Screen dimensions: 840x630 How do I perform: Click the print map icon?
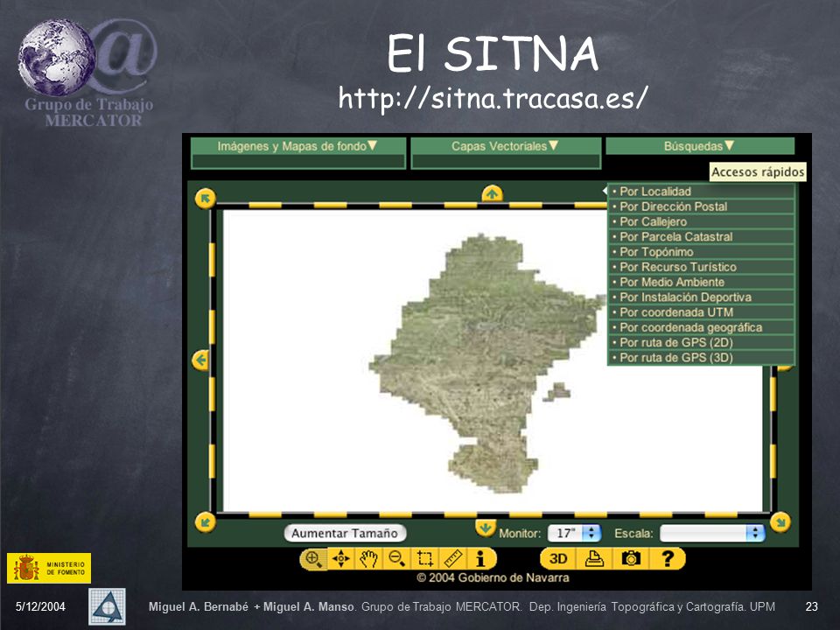click(594, 559)
